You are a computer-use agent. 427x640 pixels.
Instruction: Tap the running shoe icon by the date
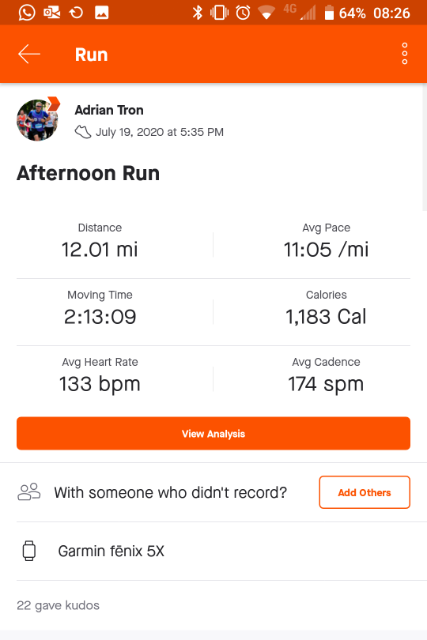[x=83, y=132]
